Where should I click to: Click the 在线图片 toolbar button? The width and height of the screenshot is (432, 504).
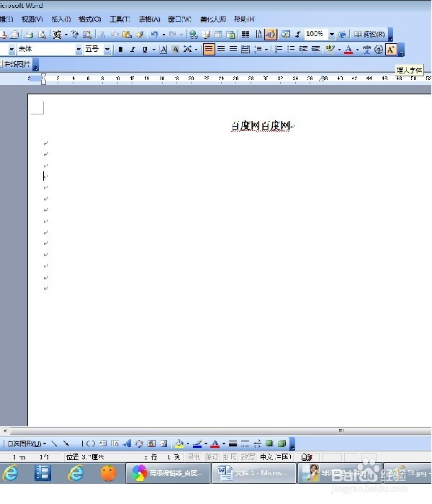pos(16,64)
